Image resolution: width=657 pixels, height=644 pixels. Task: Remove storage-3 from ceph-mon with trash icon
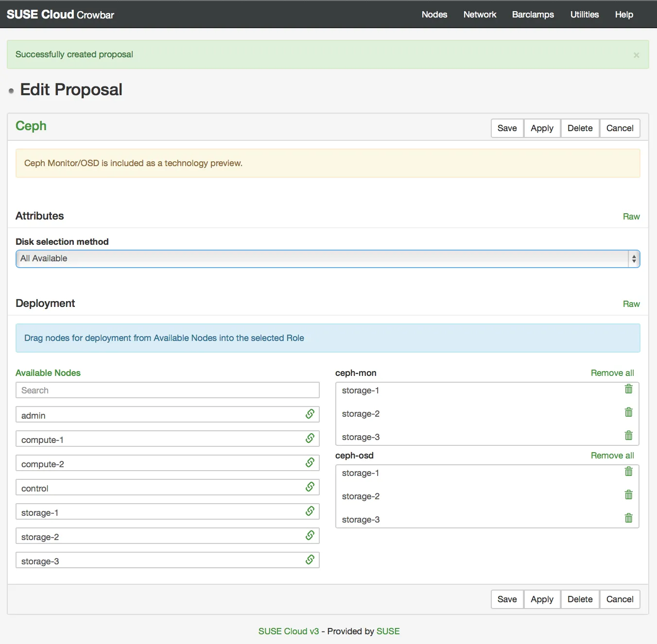pos(628,436)
